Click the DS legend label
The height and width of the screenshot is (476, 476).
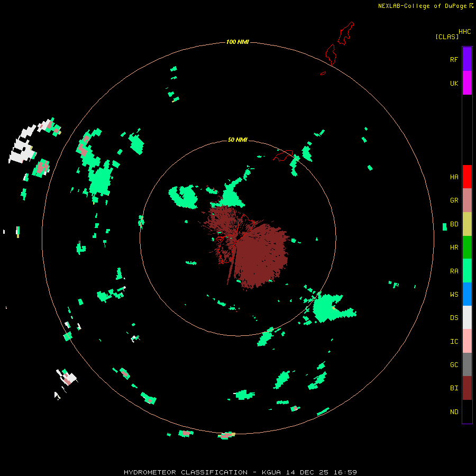[454, 317]
